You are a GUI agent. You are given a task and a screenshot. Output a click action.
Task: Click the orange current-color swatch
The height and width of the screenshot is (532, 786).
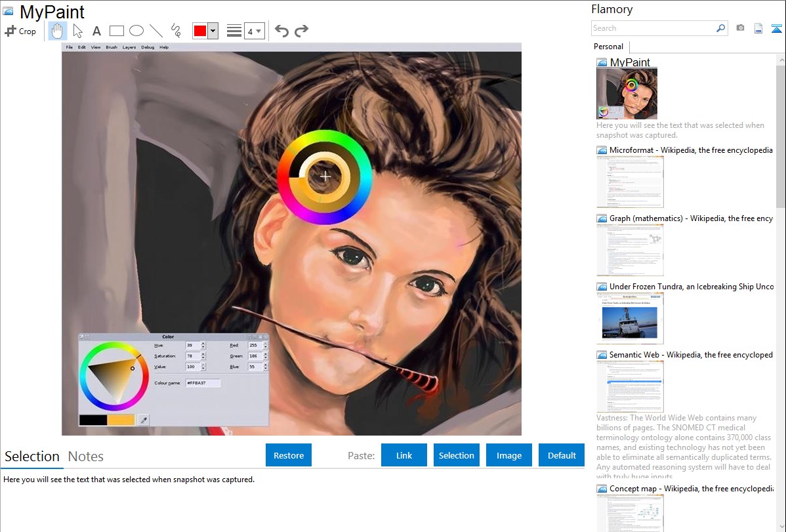click(121, 420)
